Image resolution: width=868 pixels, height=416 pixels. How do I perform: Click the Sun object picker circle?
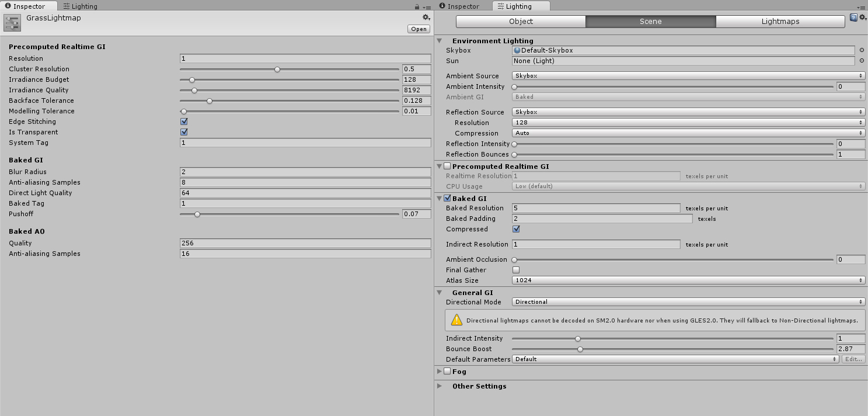pyautogui.click(x=862, y=61)
